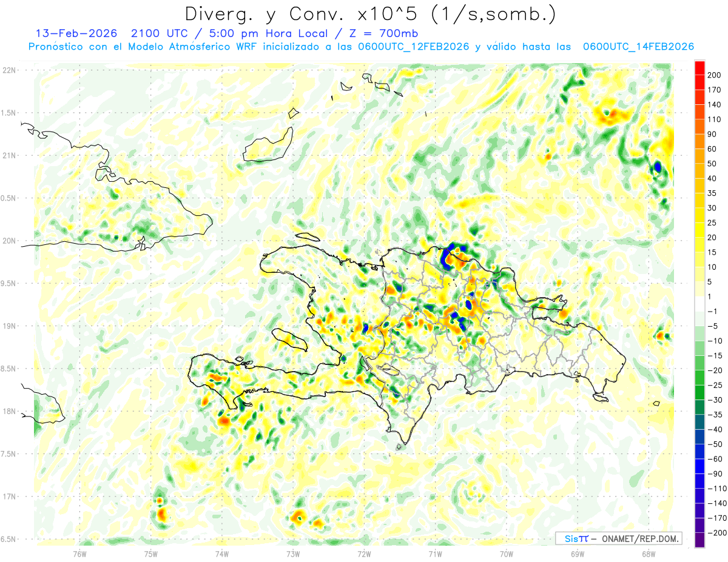The image size is (728, 562).
Task: Click the dark purple swatch at the color bar bottom
Action: coord(699,540)
